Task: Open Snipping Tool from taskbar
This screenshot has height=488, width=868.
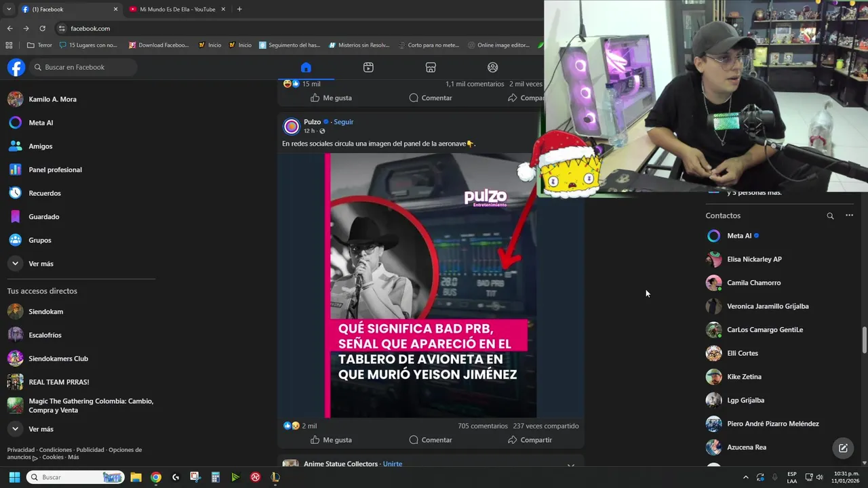Action: [x=195, y=477]
